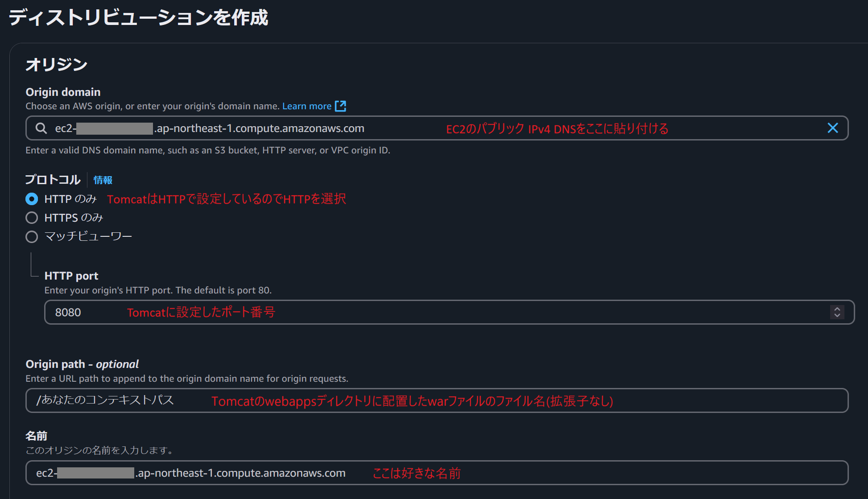
Task: Select the 'HTTP のみ' protocol radio button
Action: click(x=32, y=199)
